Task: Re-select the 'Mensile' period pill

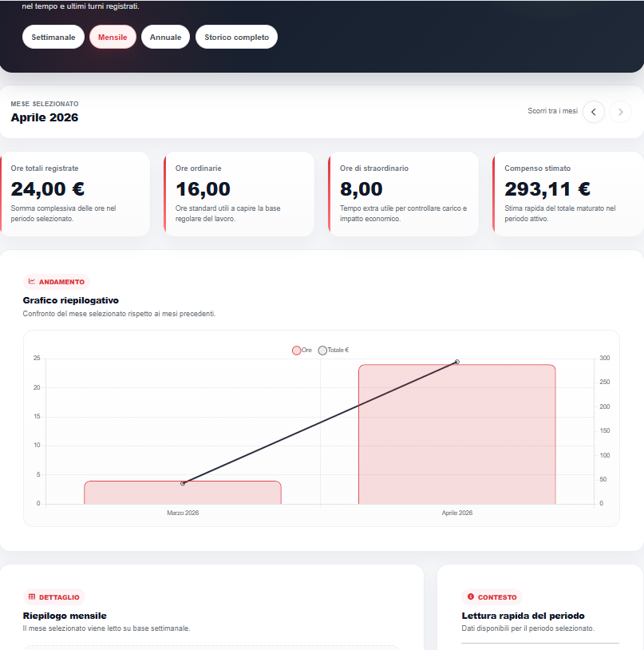Action: pos(113,36)
